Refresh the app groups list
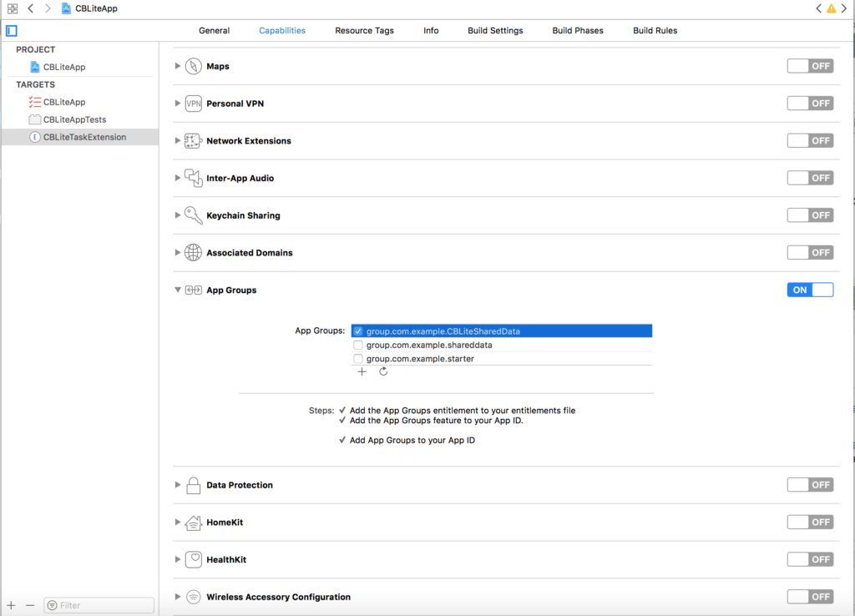Screen dimensions: 855x616 [383, 371]
